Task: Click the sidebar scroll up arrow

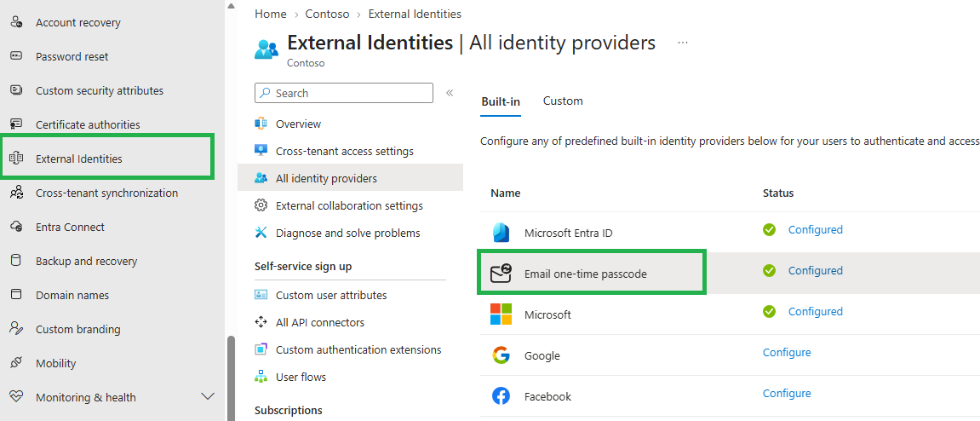Action: click(x=232, y=6)
